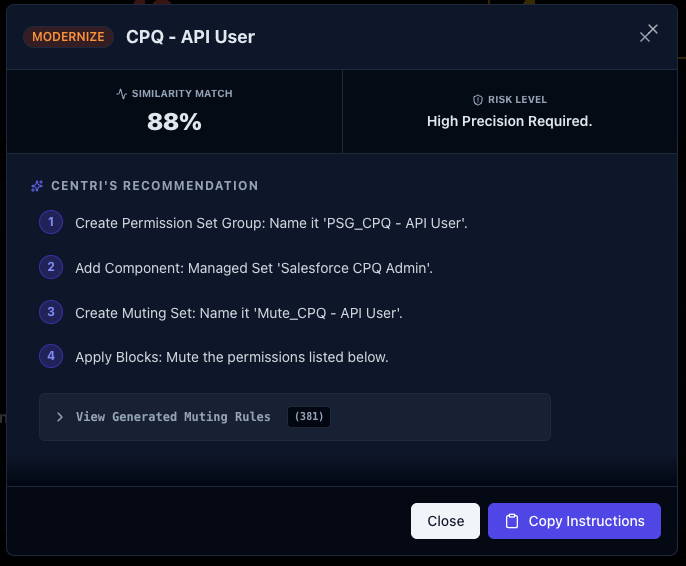Click the step number 1 circle

(x=51, y=222)
